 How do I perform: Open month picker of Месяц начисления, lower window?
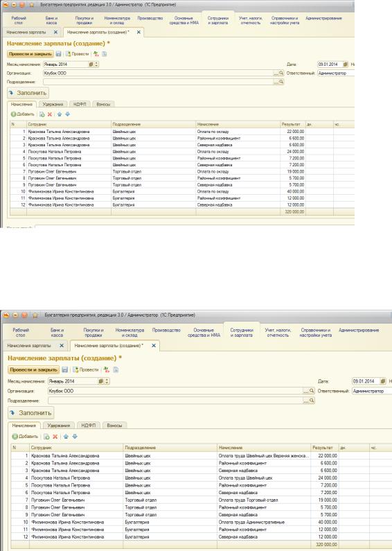point(101,381)
